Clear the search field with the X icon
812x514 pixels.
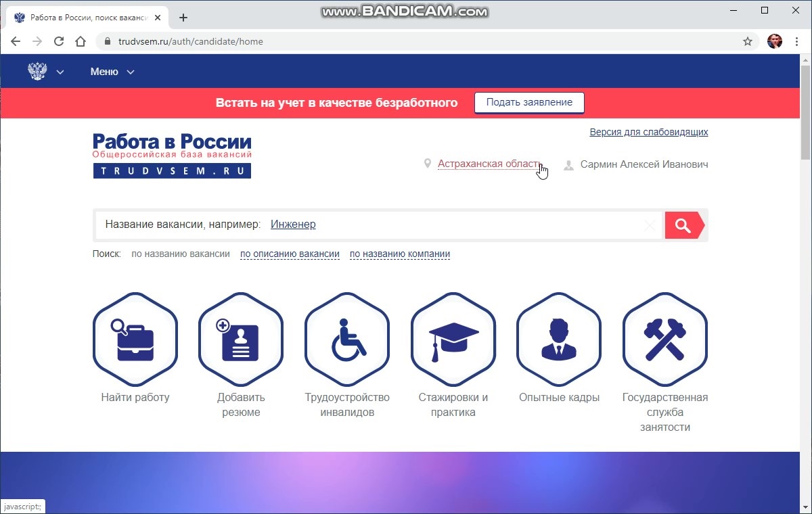(650, 226)
